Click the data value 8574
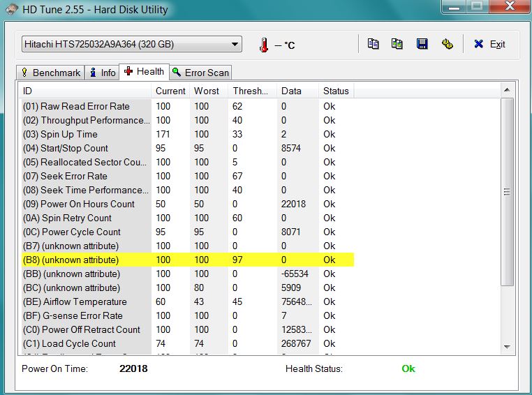Image resolution: width=532 pixels, height=395 pixels. coord(290,148)
